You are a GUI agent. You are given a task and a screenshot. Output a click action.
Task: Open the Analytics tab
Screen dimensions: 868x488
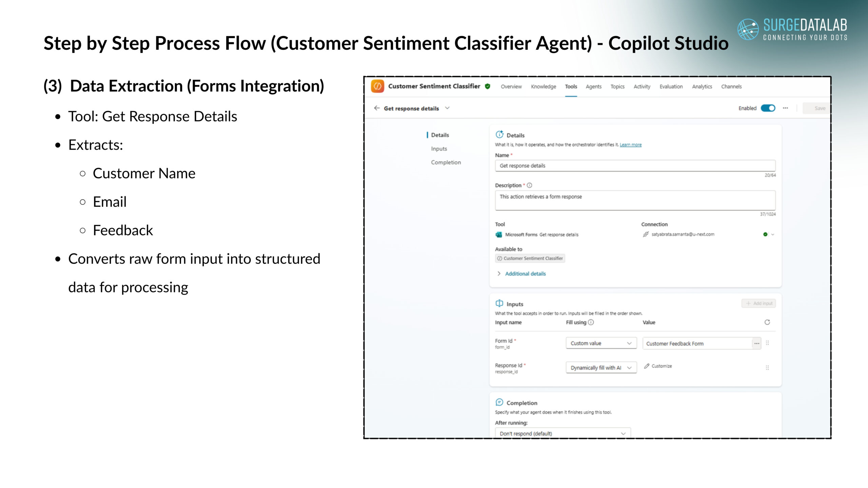click(x=702, y=86)
